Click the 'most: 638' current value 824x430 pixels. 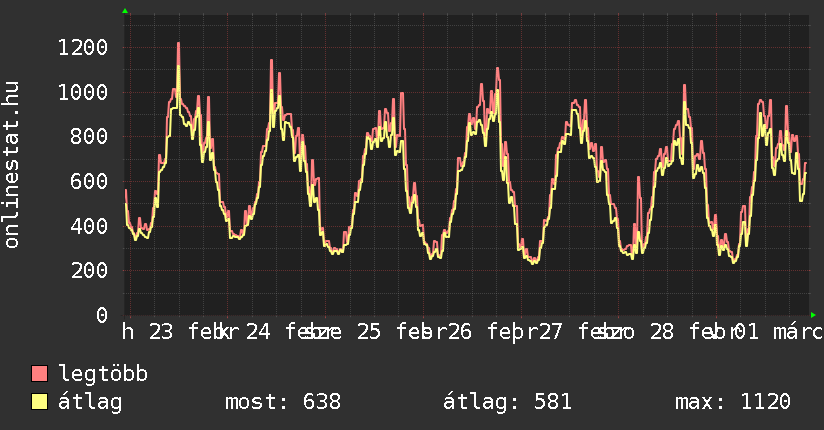[282, 402]
